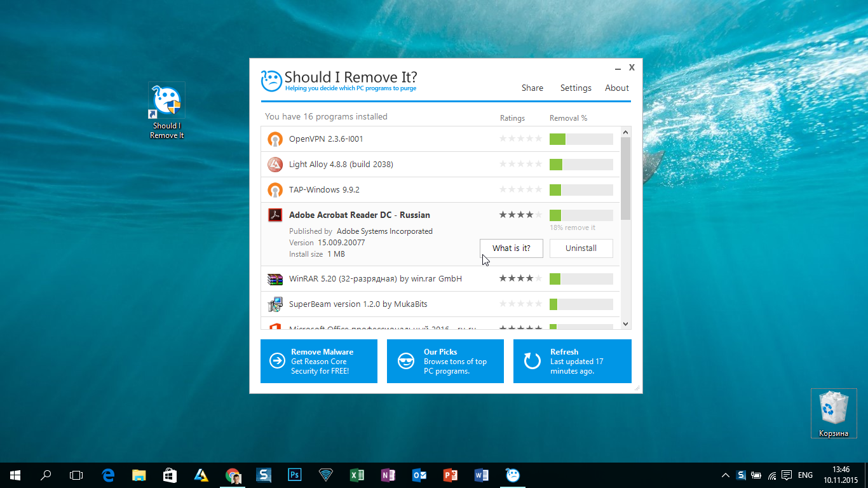Click the program list scrollbar thumb
868x488 pixels.
coord(626,179)
